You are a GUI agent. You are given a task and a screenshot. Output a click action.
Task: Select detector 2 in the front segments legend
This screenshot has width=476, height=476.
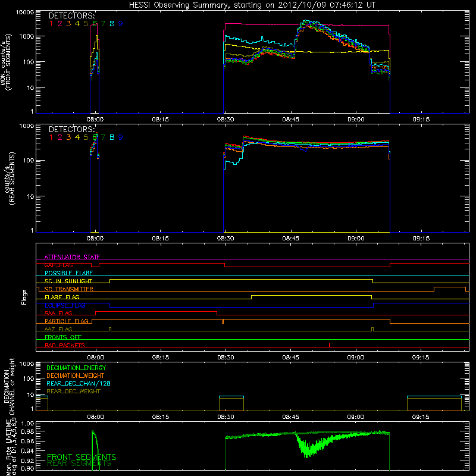click(x=60, y=24)
